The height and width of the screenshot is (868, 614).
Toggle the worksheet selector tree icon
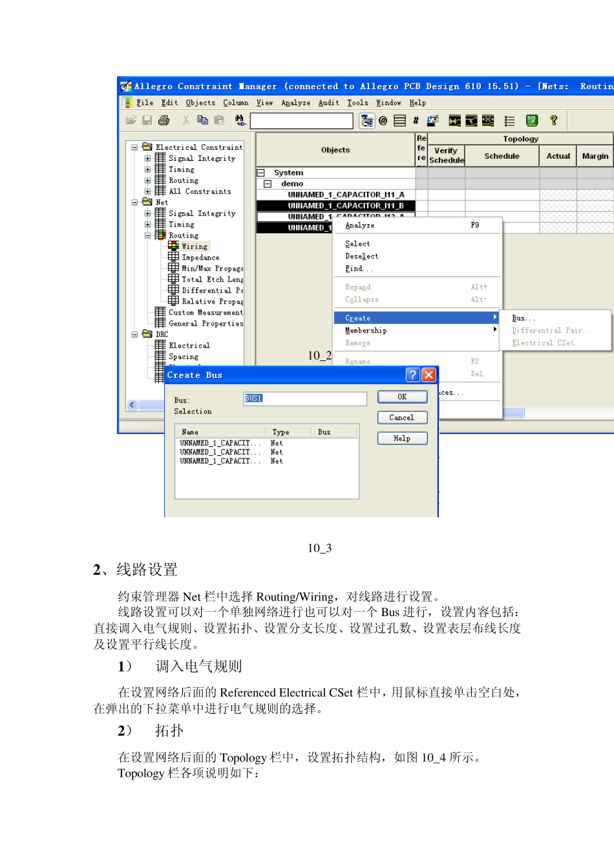coord(367,120)
